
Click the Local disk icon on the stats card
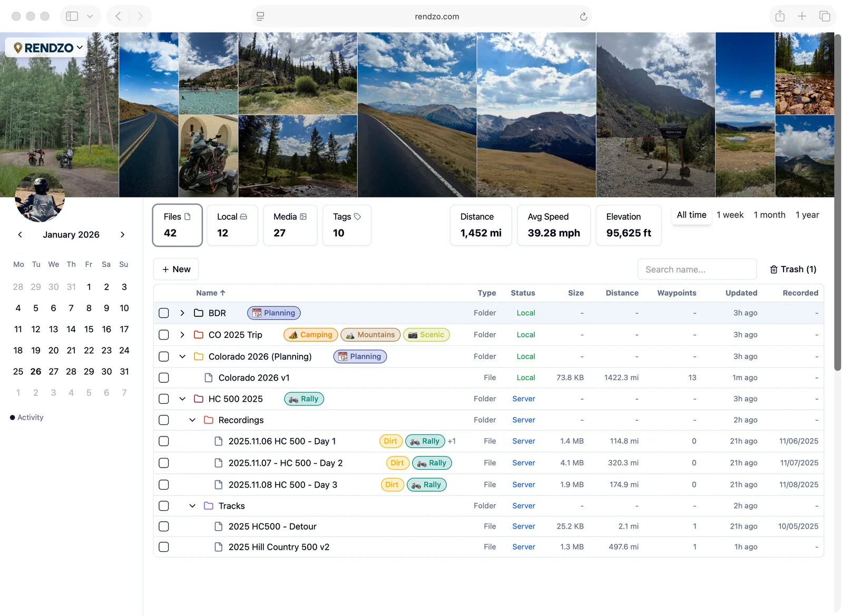[244, 216]
